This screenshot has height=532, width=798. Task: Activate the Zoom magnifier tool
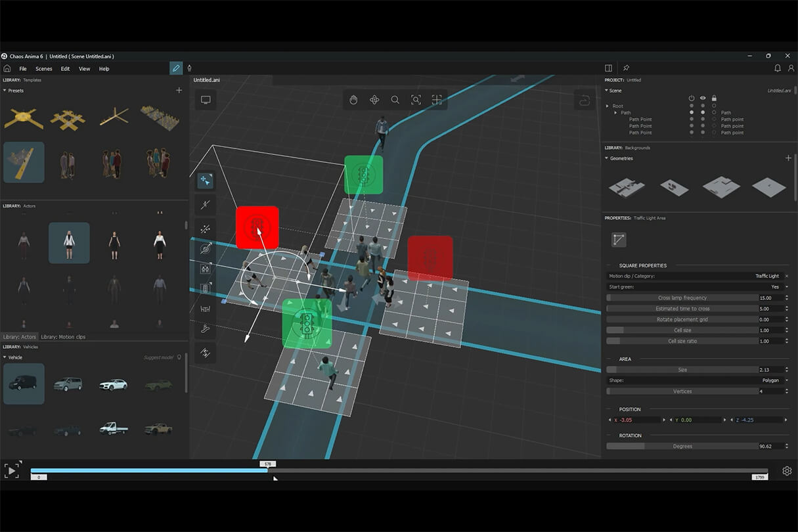point(395,100)
